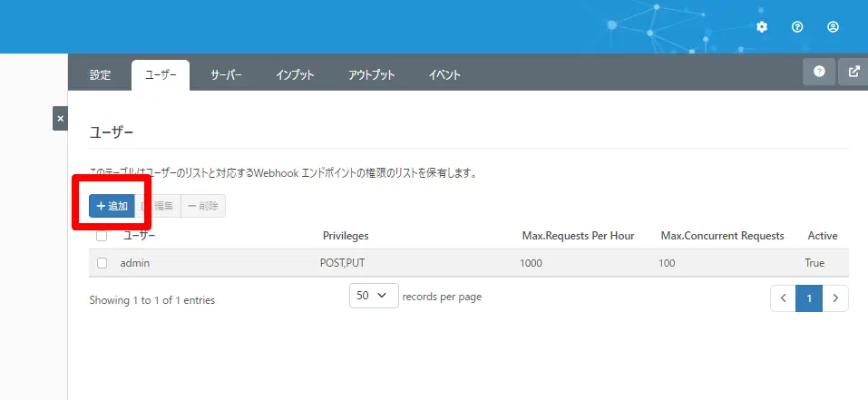Click the 編集 edit button
Image resolution: width=868 pixels, height=400 pixels.
[158, 206]
